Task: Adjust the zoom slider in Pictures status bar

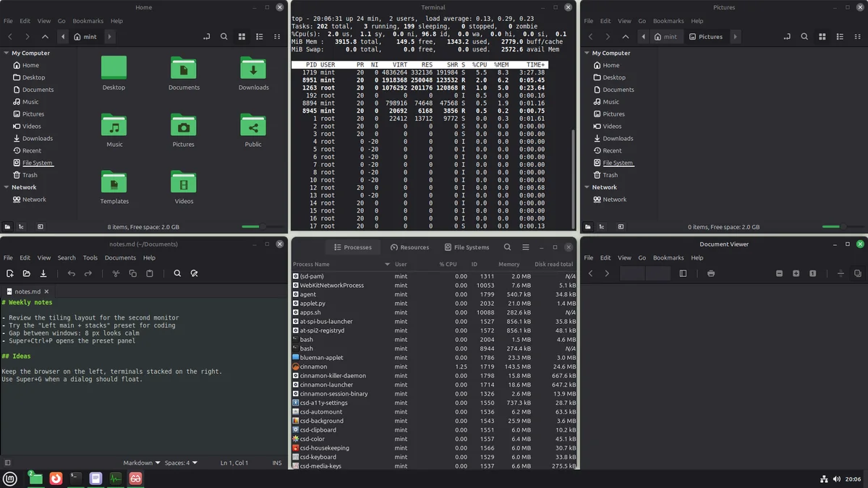Action: [x=843, y=227]
